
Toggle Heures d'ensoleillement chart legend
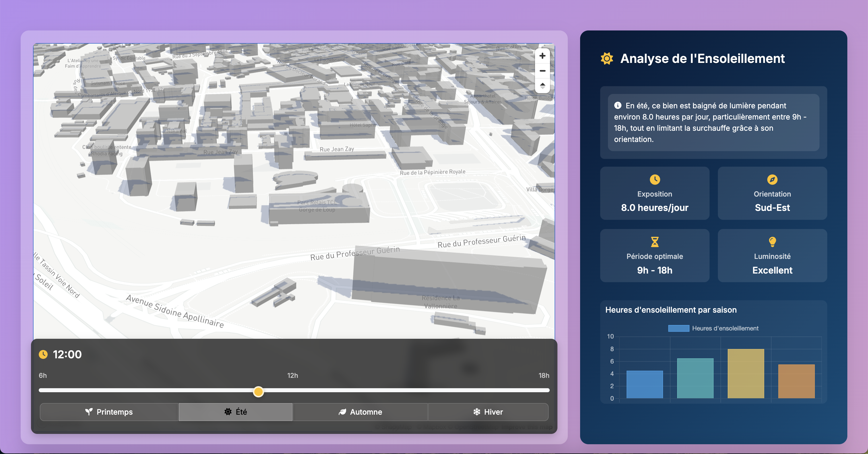click(713, 328)
